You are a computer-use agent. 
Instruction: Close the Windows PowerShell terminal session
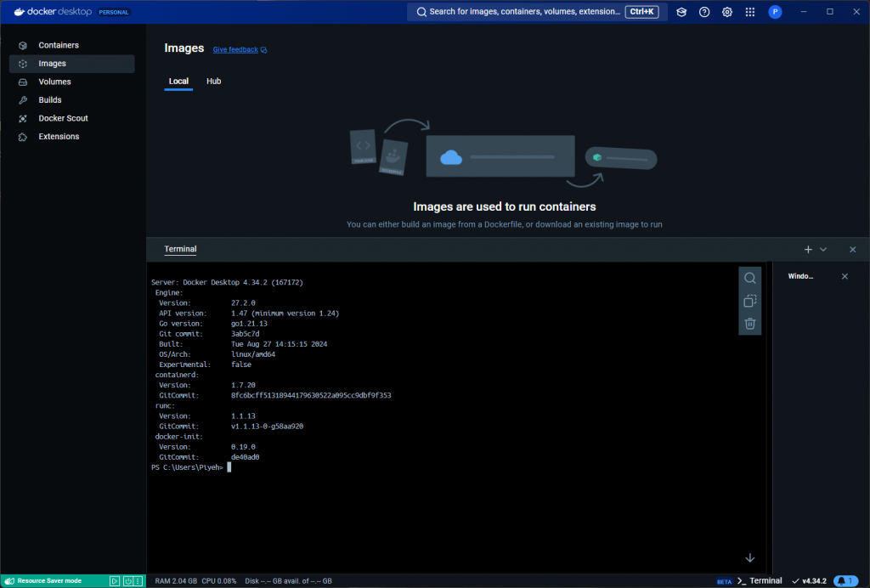pyautogui.click(x=845, y=276)
